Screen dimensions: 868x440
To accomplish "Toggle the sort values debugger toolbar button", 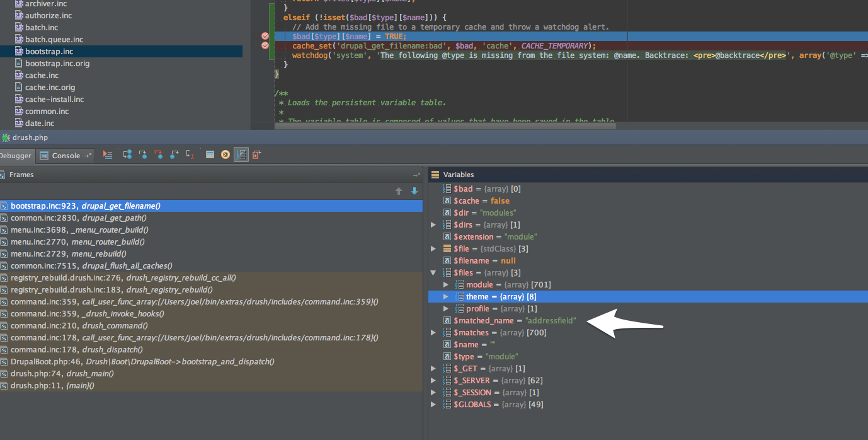I will click(x=241, y=154).
